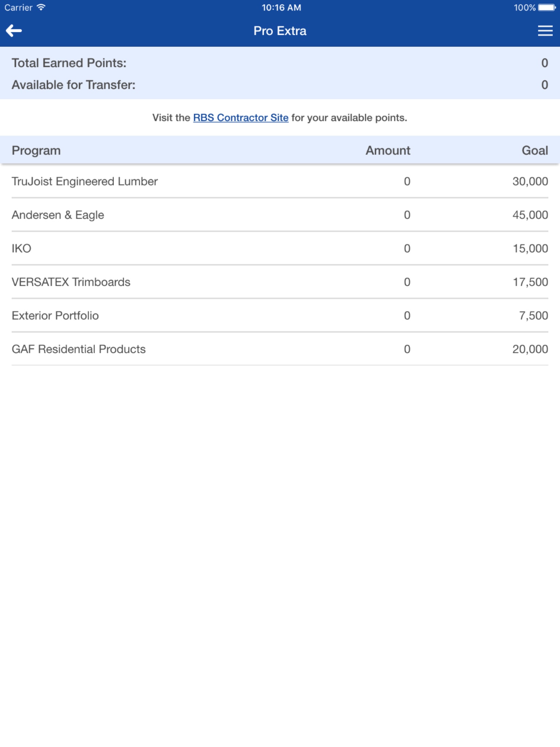Open the hamburger menu

point(545,31)
